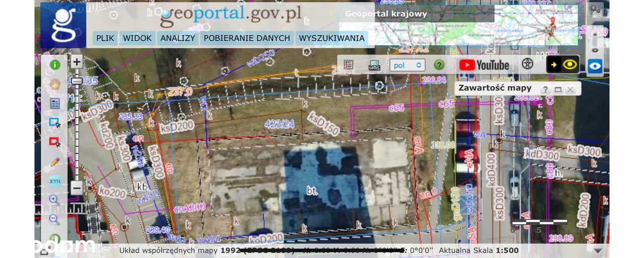Click the green info tool icon
Screen dimensions: 644x258
click(54, 65)
